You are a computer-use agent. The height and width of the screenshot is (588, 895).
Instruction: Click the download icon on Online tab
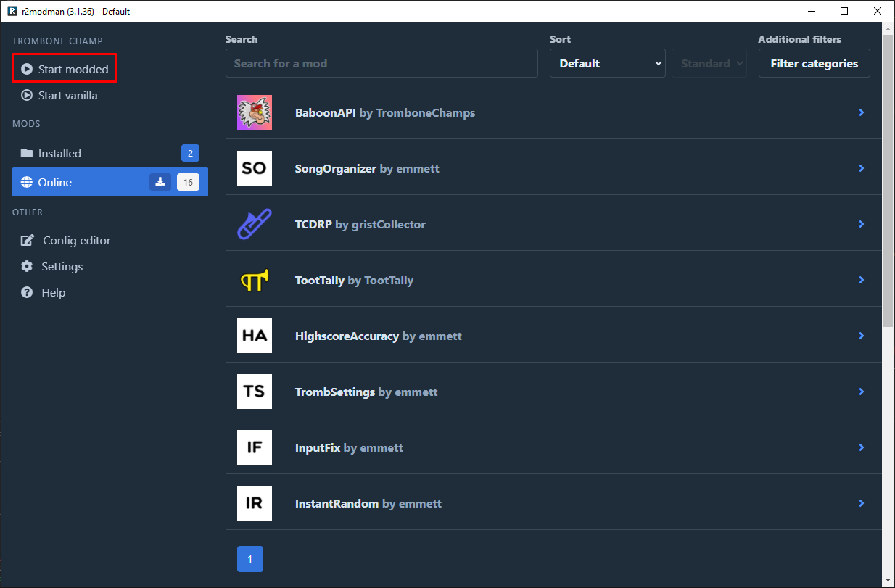point(160,182)
